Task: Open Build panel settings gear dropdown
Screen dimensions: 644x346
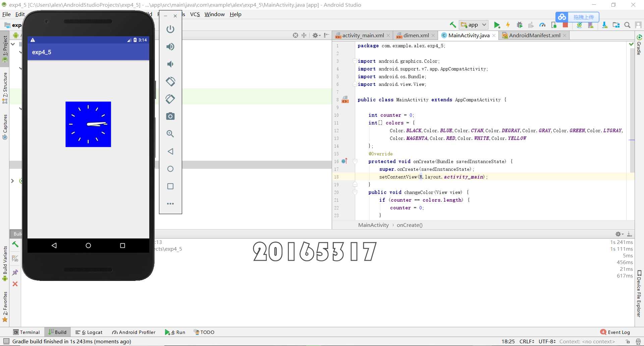Action: click(619, 234)
